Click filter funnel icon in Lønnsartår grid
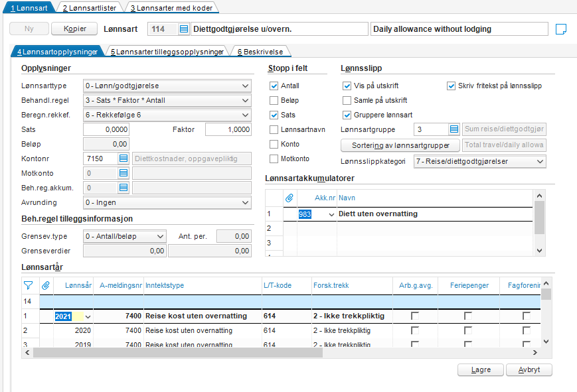Viewport: 577px width, 392px height. (28, 285)
